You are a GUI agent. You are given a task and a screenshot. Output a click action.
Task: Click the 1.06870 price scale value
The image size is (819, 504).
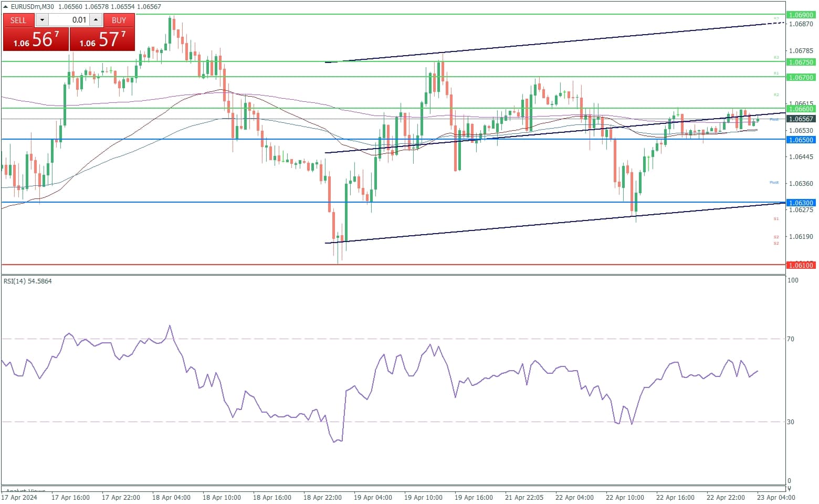(801, 24)
